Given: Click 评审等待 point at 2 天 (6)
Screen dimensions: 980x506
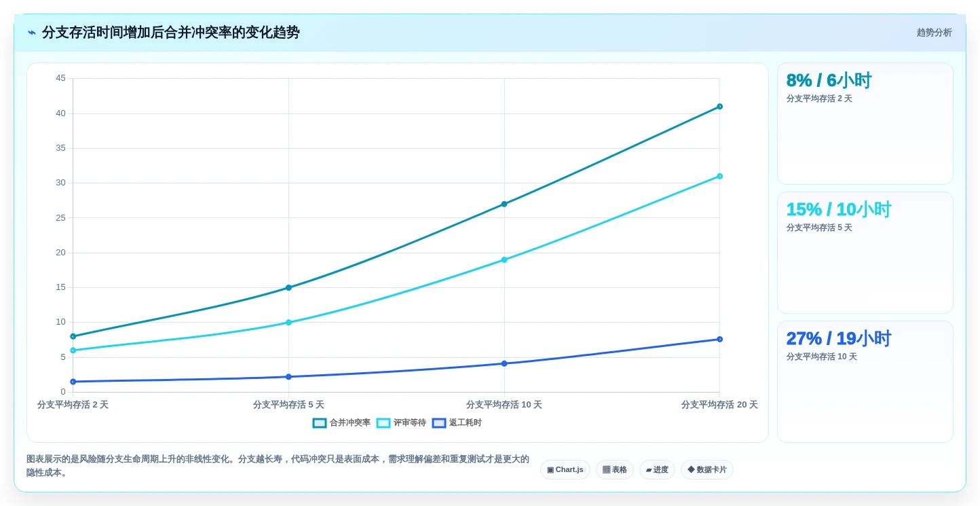Looking at the screenshot, I should coord(73,350).
